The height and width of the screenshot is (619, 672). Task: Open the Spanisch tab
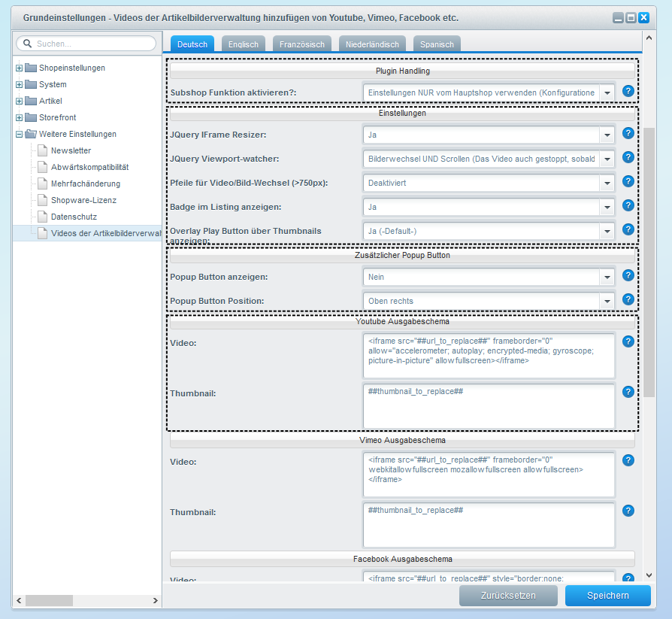pos(437,44)
